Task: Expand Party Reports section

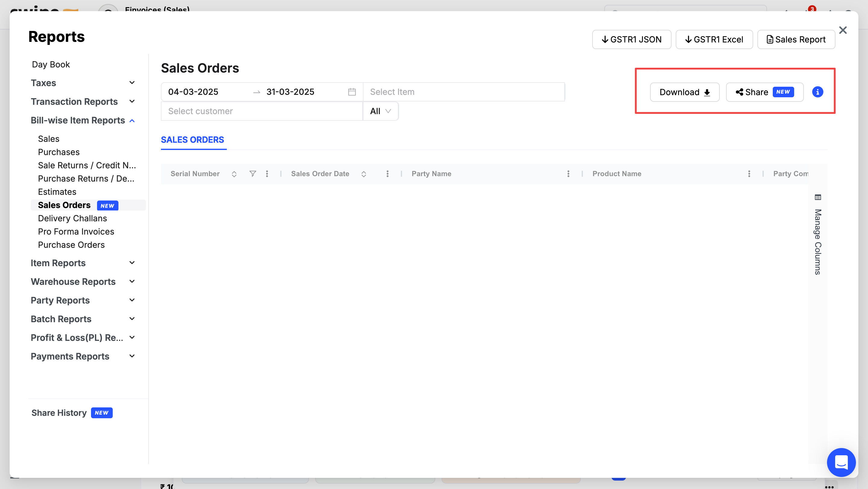Action: pos(83,300)
